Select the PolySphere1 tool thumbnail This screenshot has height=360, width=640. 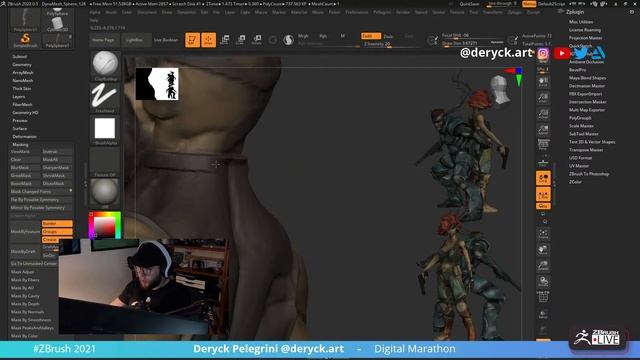[25, 20]
